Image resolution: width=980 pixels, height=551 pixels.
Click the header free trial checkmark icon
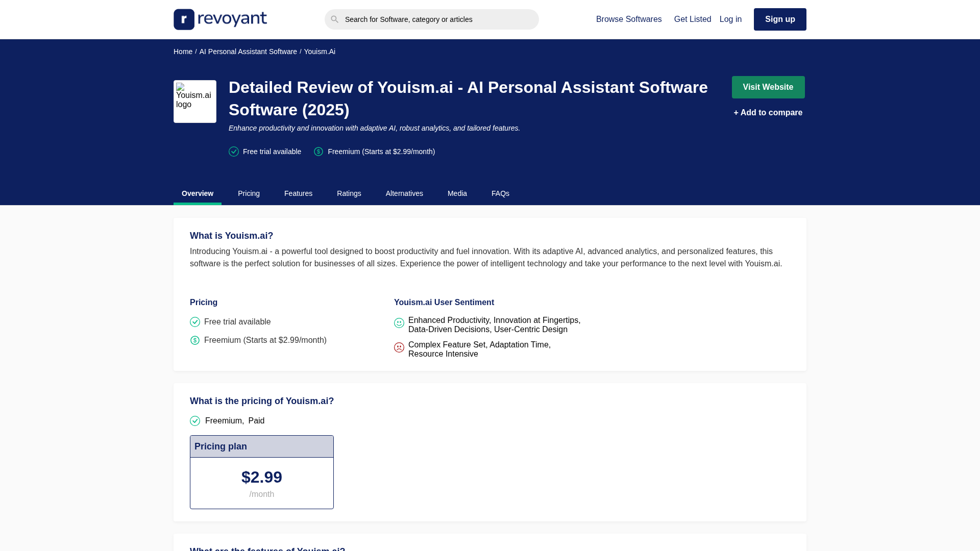point(234,152)
